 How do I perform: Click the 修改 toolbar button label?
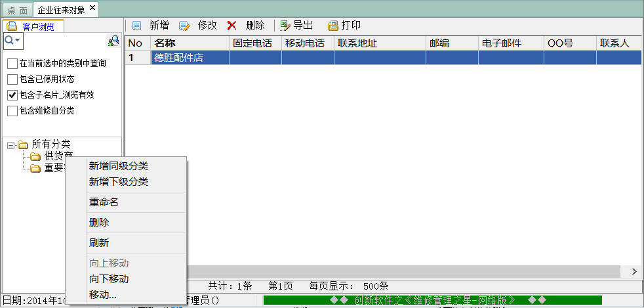coord(207,26)
